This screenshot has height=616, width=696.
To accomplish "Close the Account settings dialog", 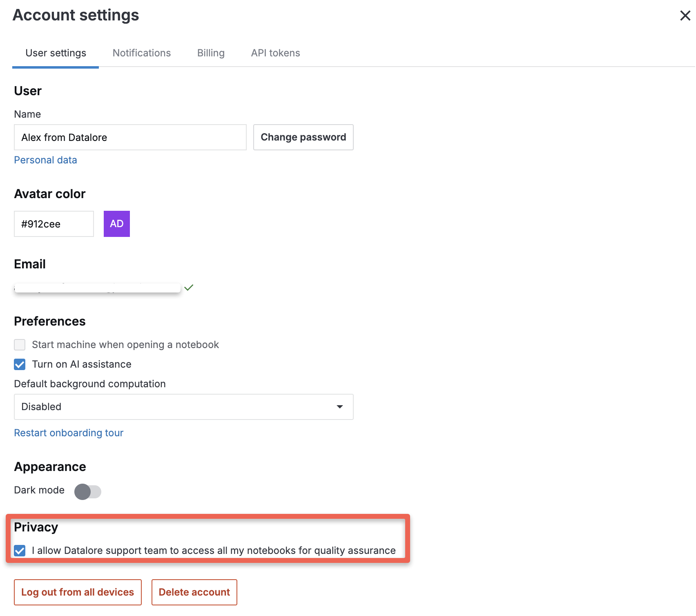I will pyautogui.click(x=685, y=16).
